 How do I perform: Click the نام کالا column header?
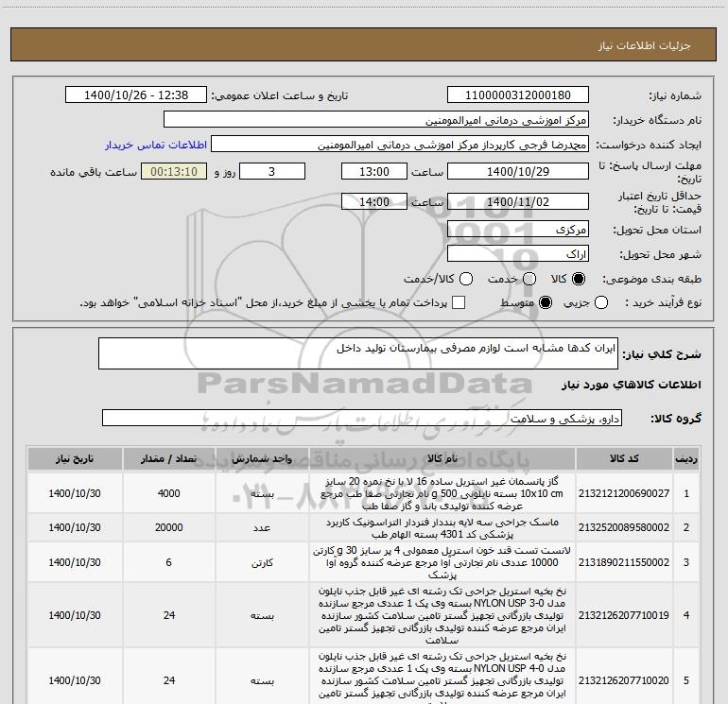(442, 458)
